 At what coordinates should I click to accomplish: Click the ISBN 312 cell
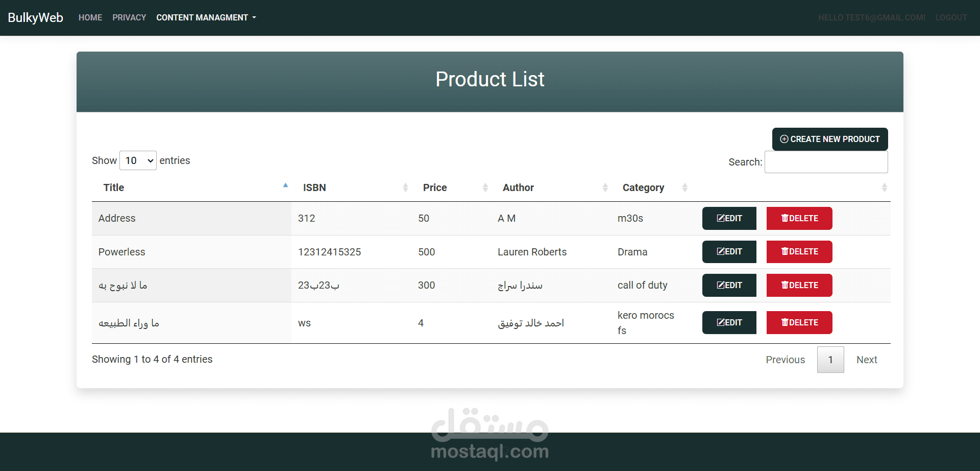point(351,218)
